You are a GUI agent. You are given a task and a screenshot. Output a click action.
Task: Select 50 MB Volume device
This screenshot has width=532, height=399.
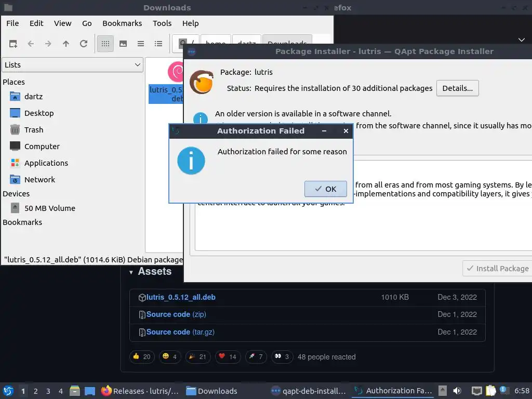pos(49,208)
